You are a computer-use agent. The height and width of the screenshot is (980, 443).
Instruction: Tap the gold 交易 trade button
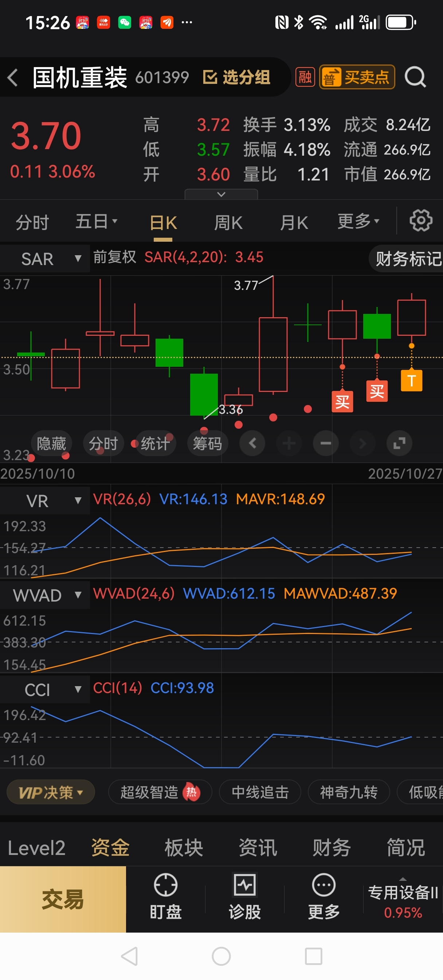(63, 899)
